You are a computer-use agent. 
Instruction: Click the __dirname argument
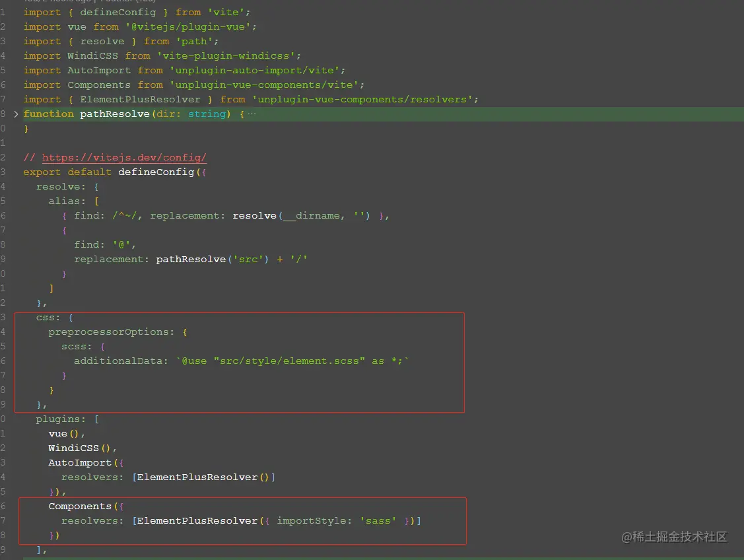(312, 215)
